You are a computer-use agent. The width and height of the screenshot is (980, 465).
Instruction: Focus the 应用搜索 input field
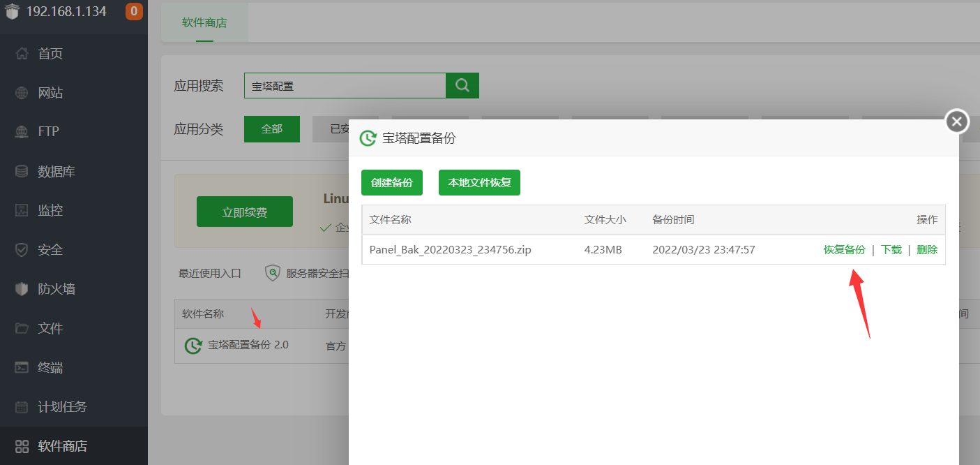point(345,86)
